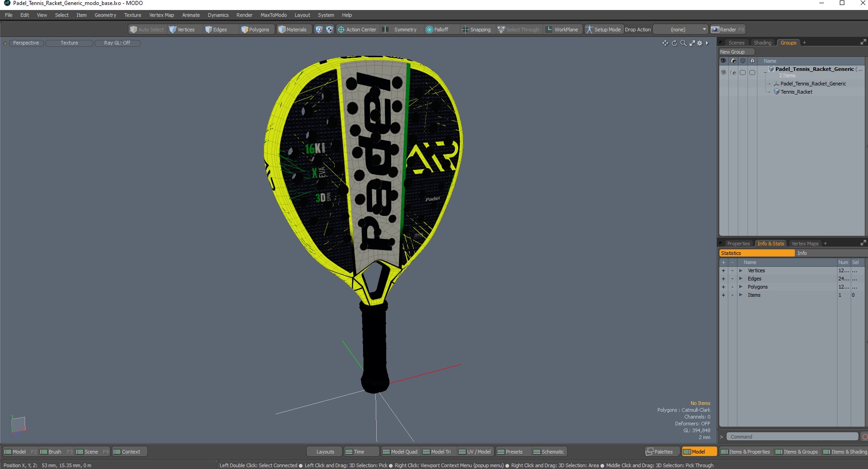Switch to the Shading tab
This screenshot has width=868, height=469.
(x=762, y=43)
